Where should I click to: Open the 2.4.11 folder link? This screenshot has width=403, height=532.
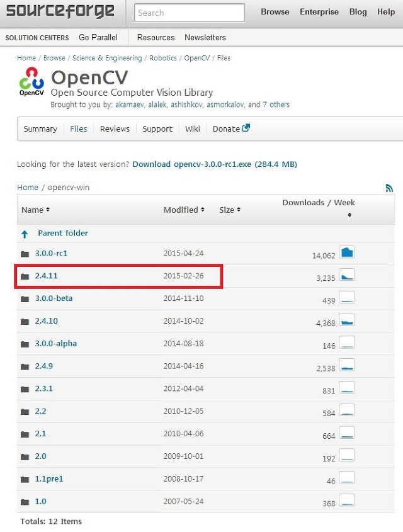click(46, 276)
